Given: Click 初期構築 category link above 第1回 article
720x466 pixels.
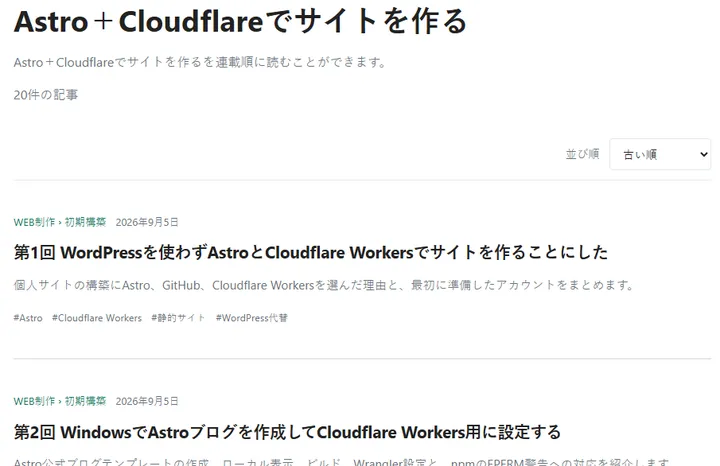Looking at the screenshot, I should (85, 222).
